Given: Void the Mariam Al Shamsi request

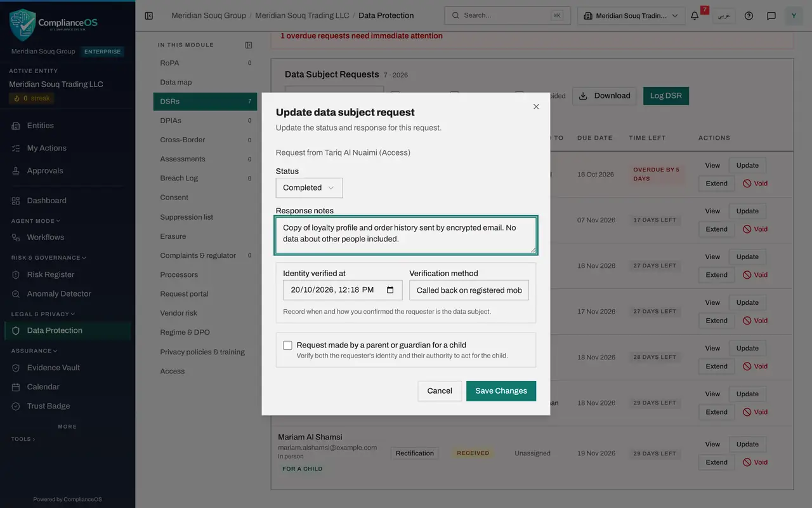Looking at the screenshot, I should click(756, 462).
